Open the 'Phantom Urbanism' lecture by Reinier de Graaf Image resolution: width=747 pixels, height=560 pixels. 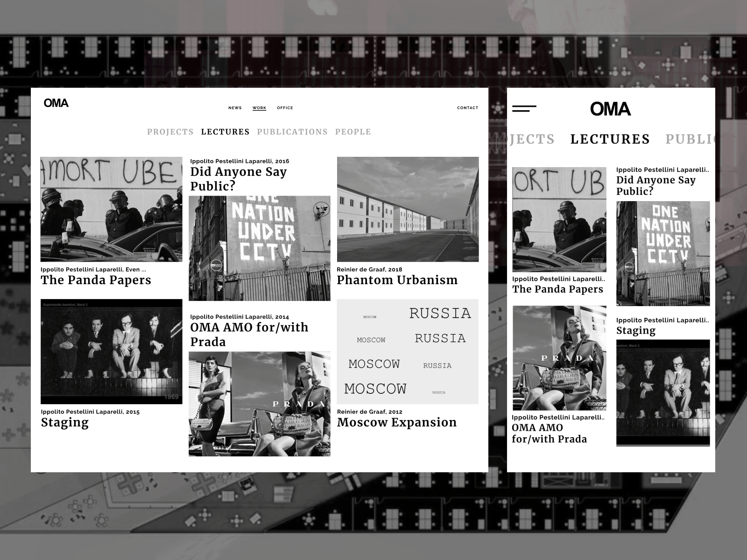(397, 280)
